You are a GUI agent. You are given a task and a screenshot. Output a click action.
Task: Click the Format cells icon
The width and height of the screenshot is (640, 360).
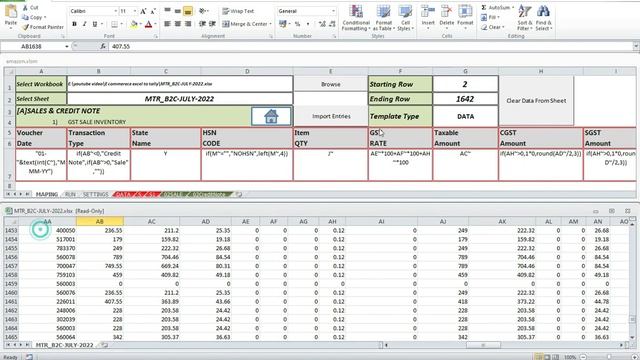[x=465, y=12]
